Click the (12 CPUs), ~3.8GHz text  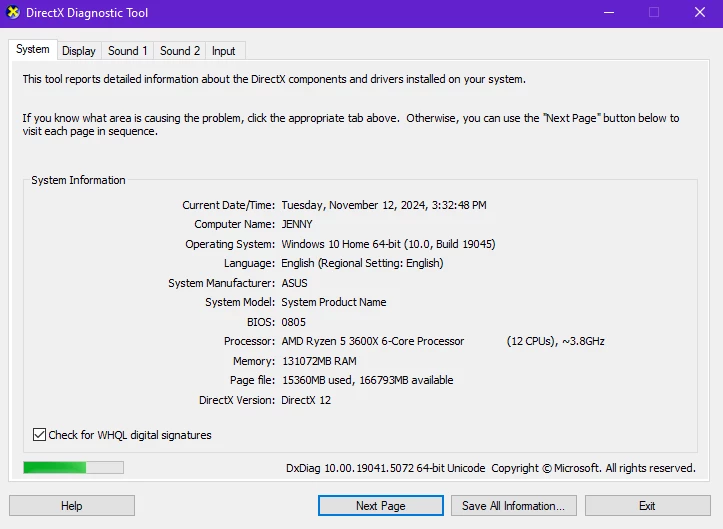[x=556, y=341]
